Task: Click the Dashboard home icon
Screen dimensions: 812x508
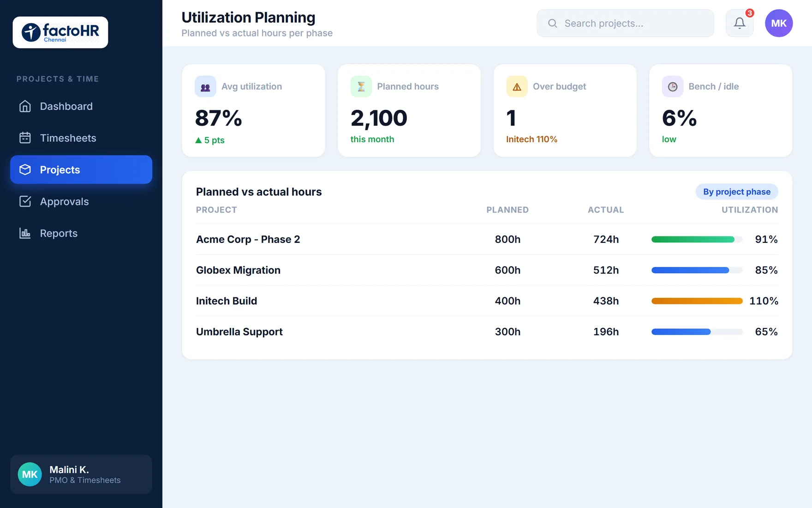Action: click(25, 106)
